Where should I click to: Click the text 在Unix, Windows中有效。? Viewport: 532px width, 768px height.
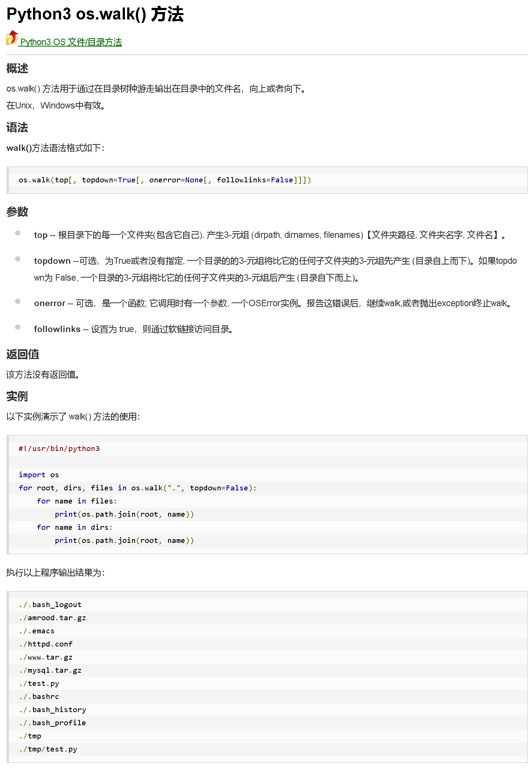point(56,106)
